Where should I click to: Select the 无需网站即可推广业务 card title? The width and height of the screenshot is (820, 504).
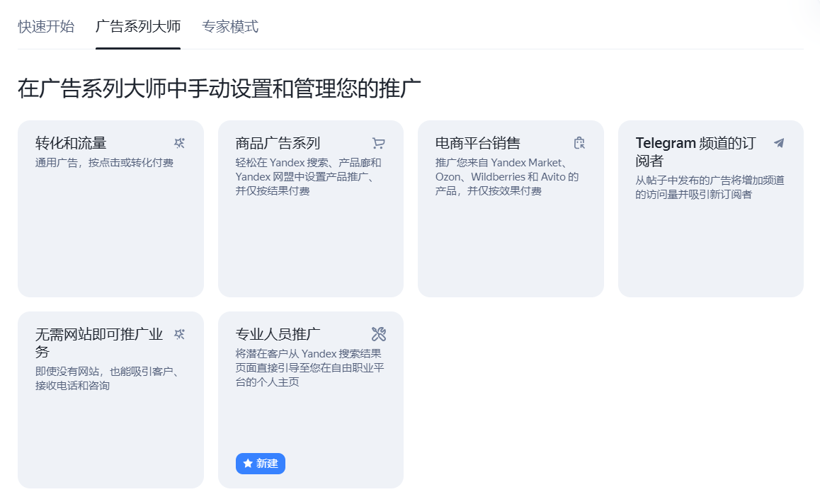pyautogui.click(x=99, y=343)
